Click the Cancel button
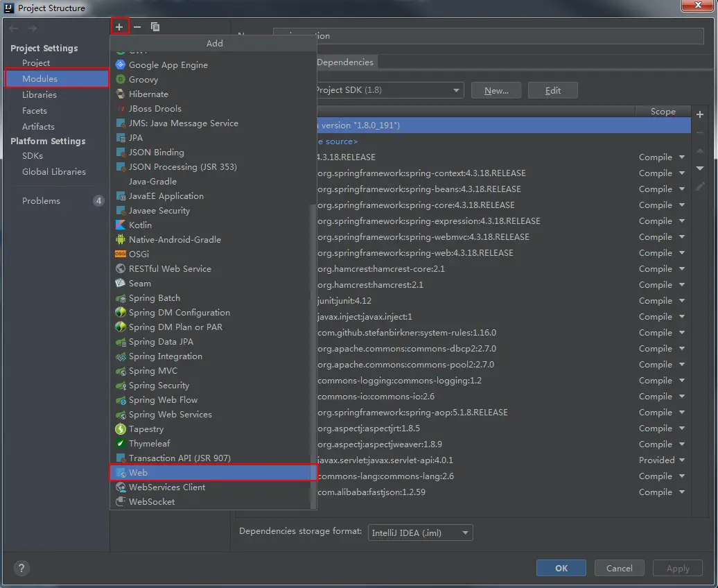 619,569
